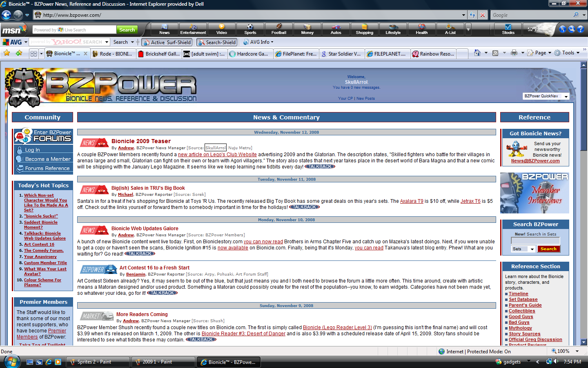Open Sprites 2 - Paint taskbar window
The width and height of the screenshot is (588, 368).
pyautogui.click(x=98, y=362)
